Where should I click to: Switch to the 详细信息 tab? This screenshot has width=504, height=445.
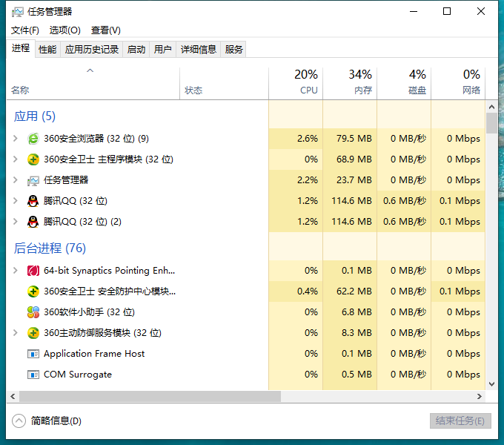click(199, 50)
